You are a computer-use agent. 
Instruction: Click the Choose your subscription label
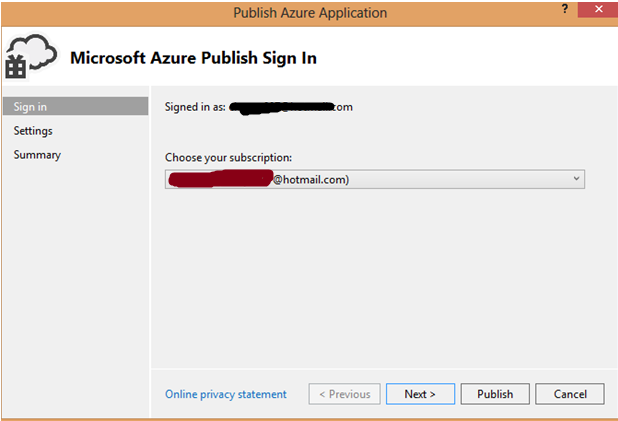pyautogui.click(x=228, y=158)
